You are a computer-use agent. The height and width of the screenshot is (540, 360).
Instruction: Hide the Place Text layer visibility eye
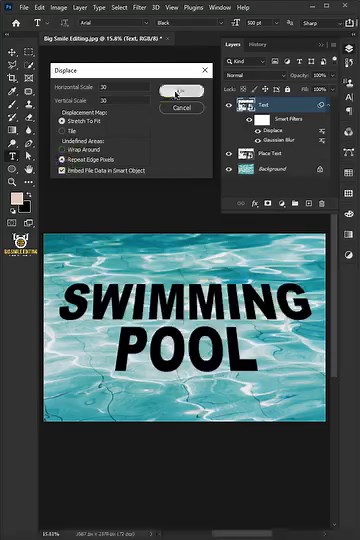(229, 154)
